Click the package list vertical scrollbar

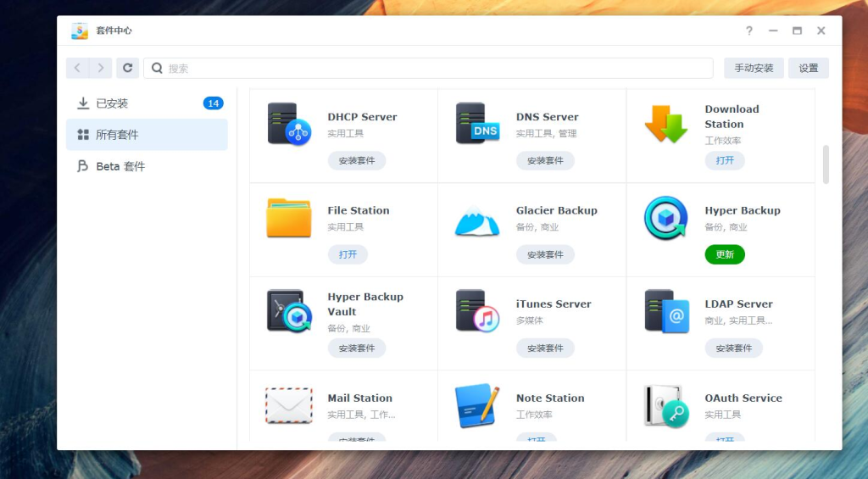(826, 164)
